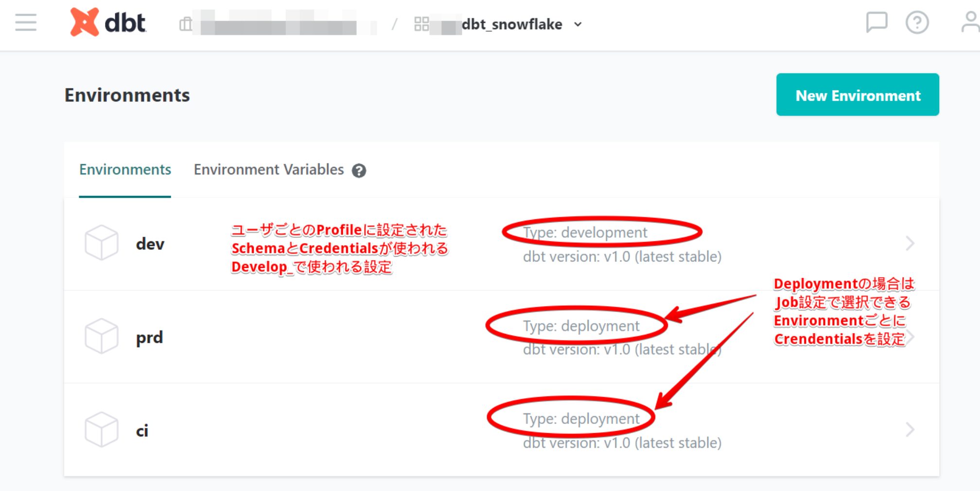The width and height of the screenshot is (980, 491).
Task: Open ci environment via its chevron
Action: click(x=910, y=430)
